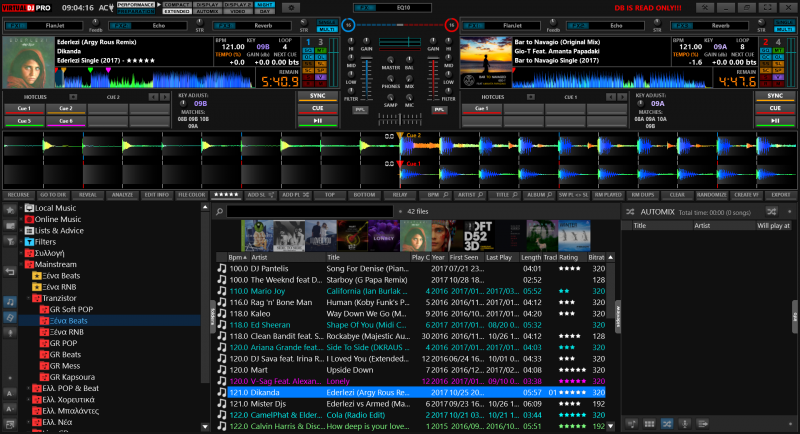Click the SAMP volume knob
This screenshot has height=434, width=800.
click(390, 97)
